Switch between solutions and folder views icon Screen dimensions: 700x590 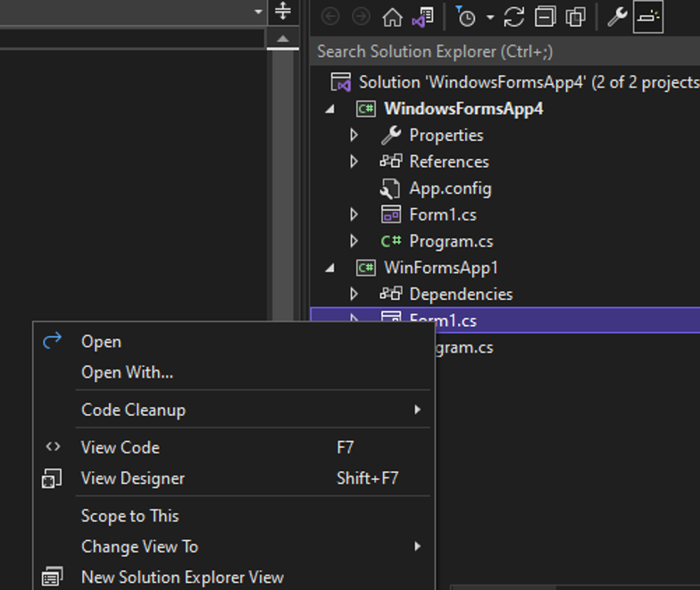423,18
